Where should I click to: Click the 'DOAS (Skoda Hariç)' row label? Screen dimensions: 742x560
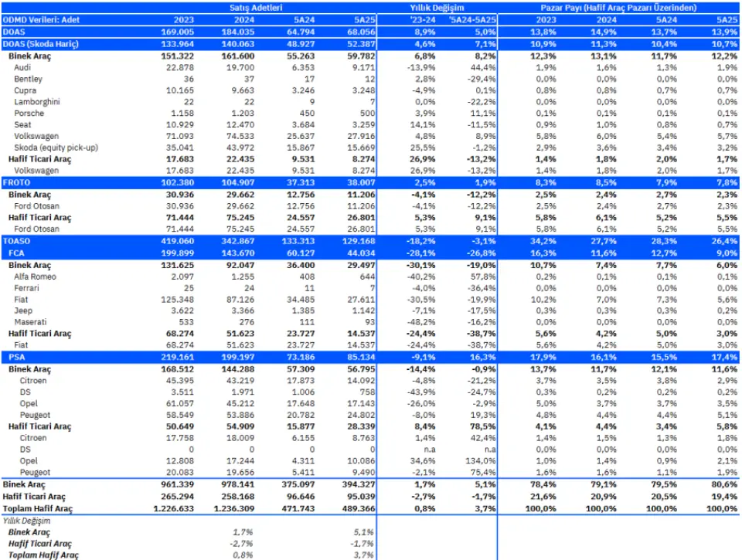click(x=41, y=44)
